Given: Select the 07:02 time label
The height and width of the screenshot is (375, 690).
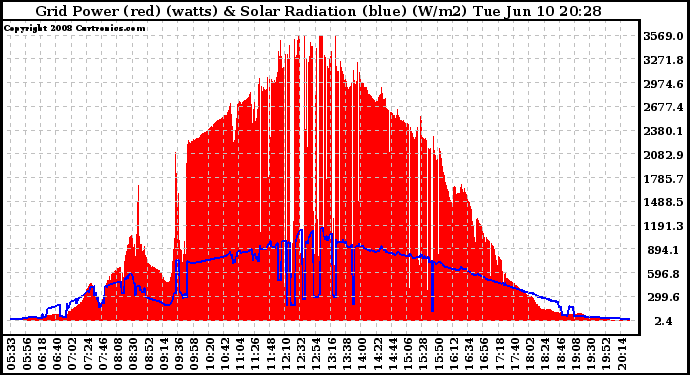Looking at the screenshot, I should pos(72,354).
